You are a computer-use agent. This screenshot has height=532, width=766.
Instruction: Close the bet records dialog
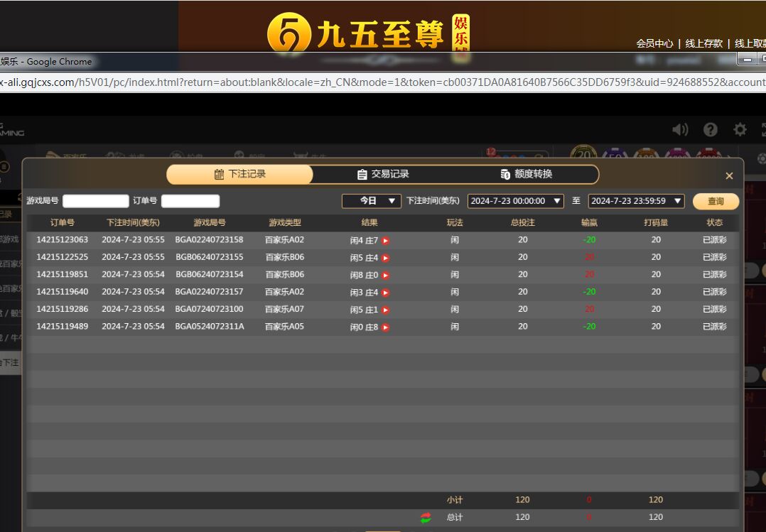[729, 176]
